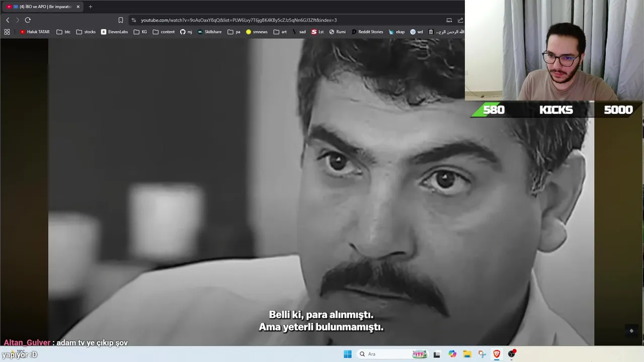Screen dimensions: 644x362
Task: Open Task View from the taskbar
Action: 437,354
